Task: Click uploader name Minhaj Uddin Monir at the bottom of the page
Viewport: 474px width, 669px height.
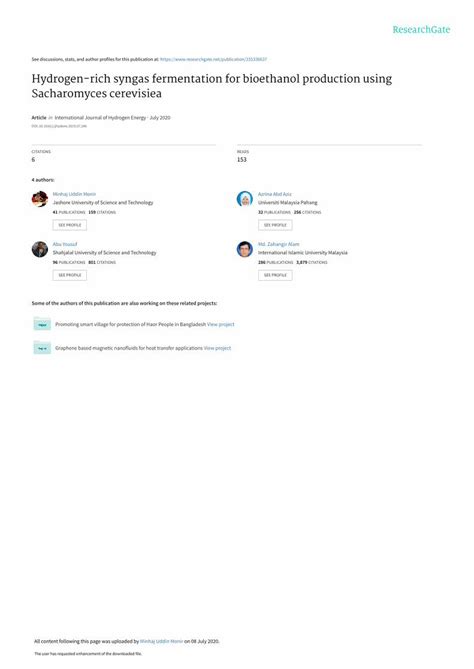Action: [x=161, y=641]
